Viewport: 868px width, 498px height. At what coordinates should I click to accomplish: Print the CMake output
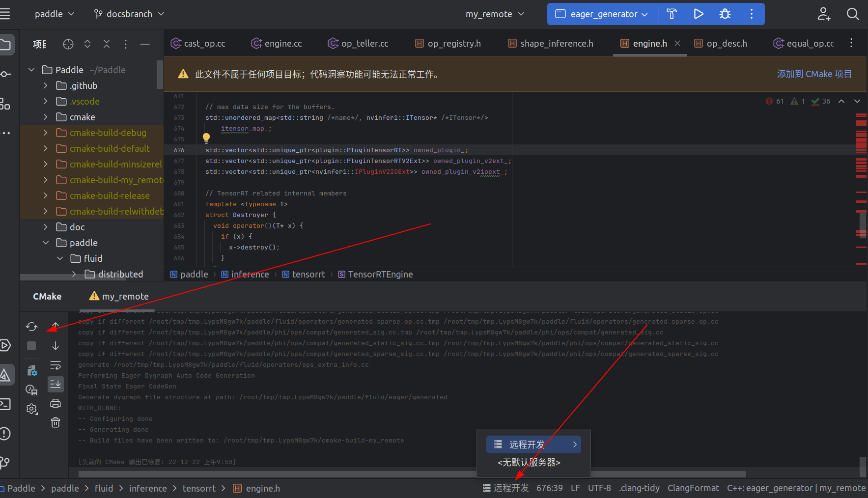pyautogui.click(x=56, y=403)
